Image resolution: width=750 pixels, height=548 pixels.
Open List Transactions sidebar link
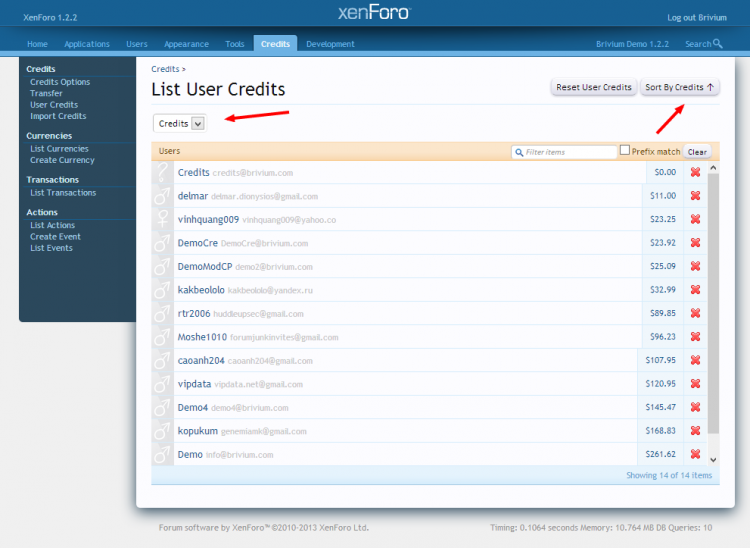63,193
